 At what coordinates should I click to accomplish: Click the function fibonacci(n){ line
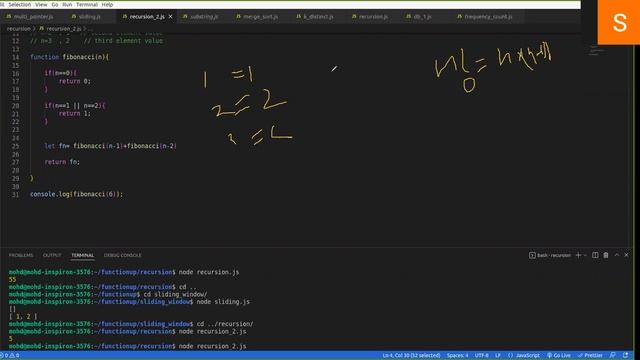69,57
